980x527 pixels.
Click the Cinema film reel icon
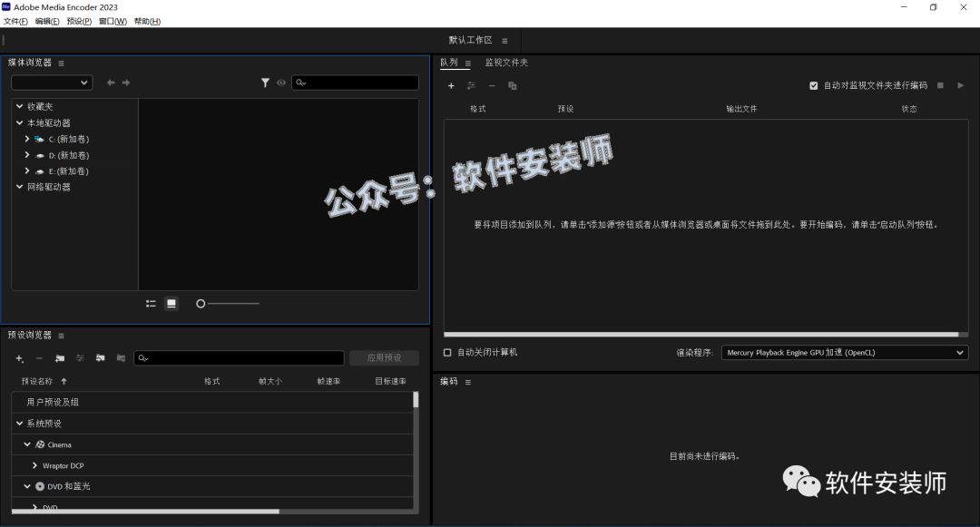pyautogui.click(x=40, y=444)
